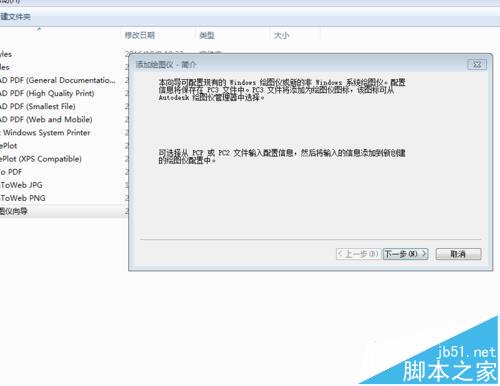Close the 添加绘图仪 wizard dialog
500x386 pixels.
tap(477, 65)
